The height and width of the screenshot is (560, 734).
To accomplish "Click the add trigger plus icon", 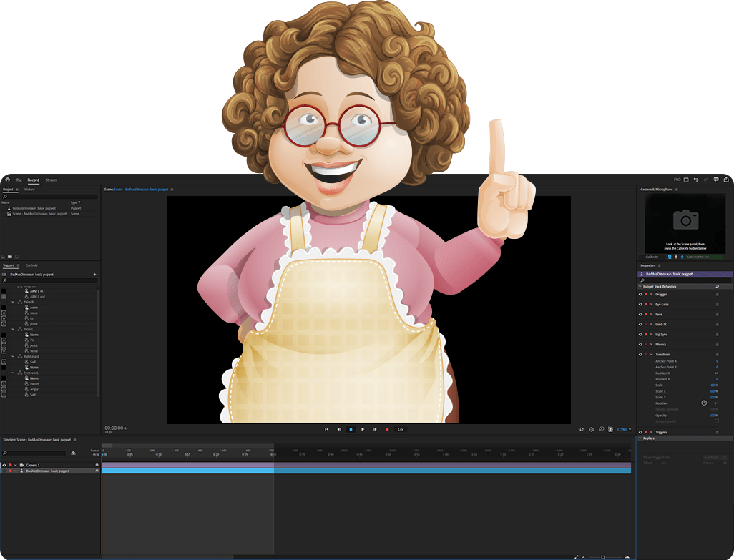I will click(94, 274).
